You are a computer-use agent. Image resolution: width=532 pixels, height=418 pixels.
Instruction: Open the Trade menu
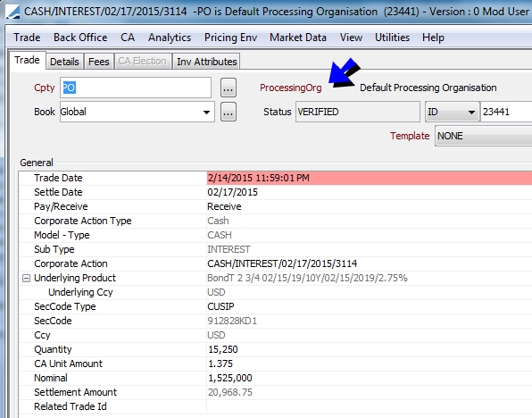pos(27,38)
